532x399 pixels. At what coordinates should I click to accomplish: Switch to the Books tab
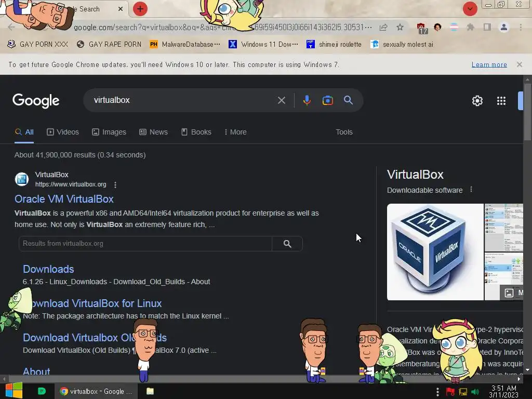[196, 132]
